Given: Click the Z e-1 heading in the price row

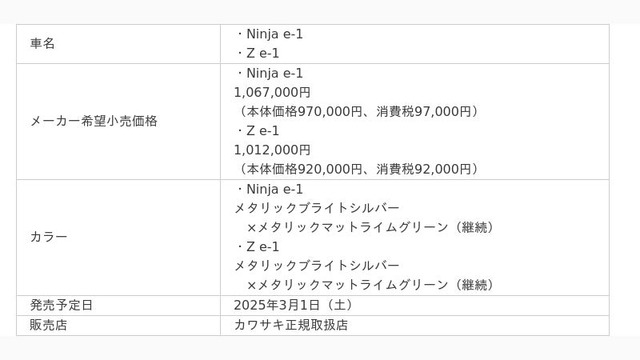Looking at the screenshot, I should (x=258, y=131).
